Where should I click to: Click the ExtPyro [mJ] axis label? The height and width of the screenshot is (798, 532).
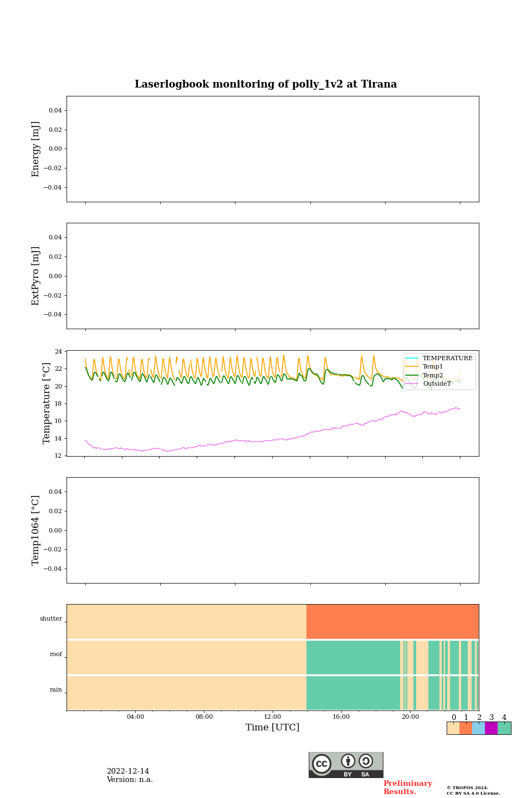(36, 276)
